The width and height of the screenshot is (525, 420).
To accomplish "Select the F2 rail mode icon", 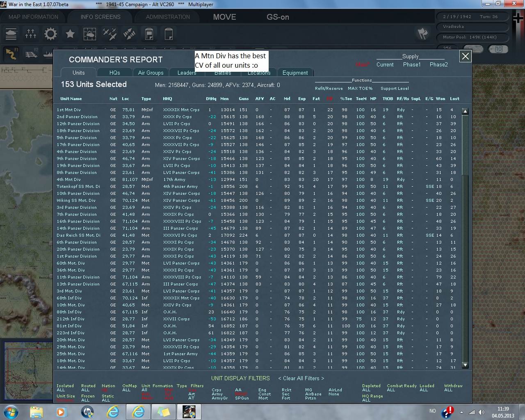I will coord(31,54).
